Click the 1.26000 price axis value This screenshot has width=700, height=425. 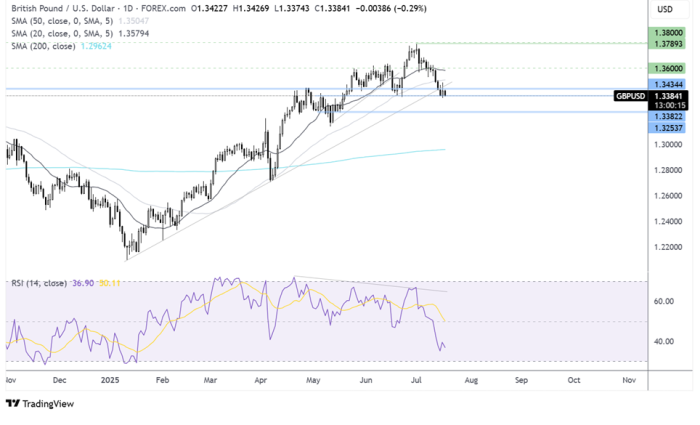[668, 196]
